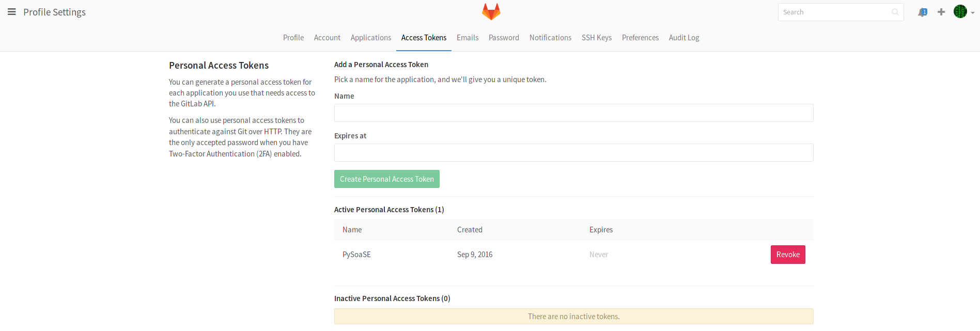980x331 pixels.
Task: Open the Password tab
Action: click(504, 38)
